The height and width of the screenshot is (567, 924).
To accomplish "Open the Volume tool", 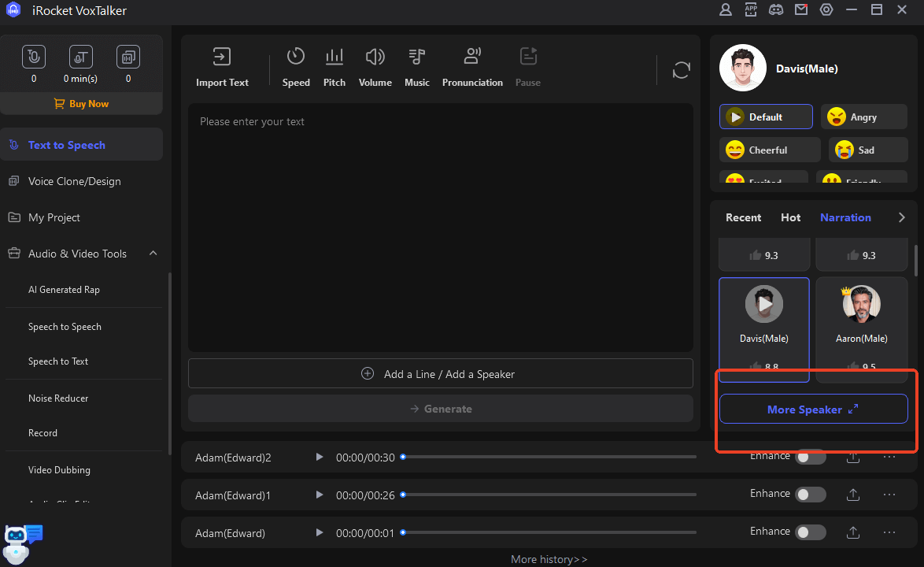I will pos(375,67).
